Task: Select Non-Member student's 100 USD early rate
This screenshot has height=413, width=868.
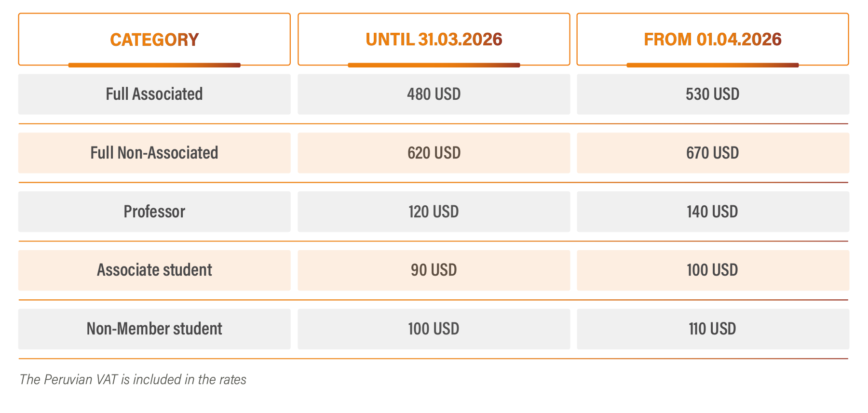Action: click(x=434, y=329)
